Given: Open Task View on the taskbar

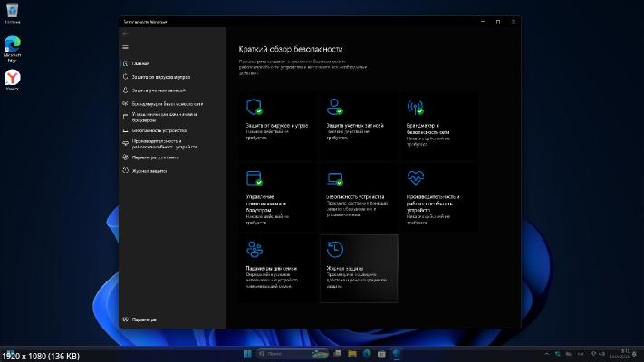Looking at the screenshot, I should click(338, 354).
